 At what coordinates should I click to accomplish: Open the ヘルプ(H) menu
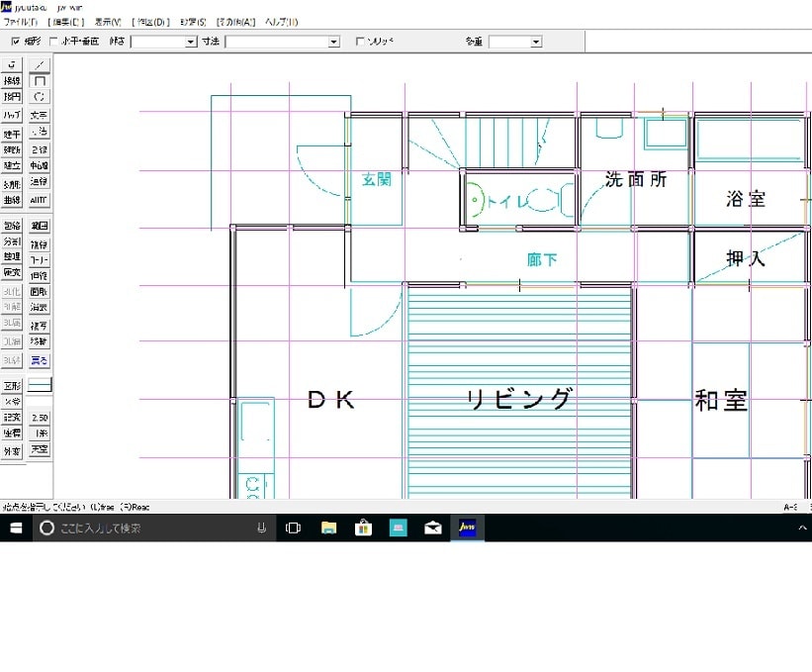coord(281,22)
